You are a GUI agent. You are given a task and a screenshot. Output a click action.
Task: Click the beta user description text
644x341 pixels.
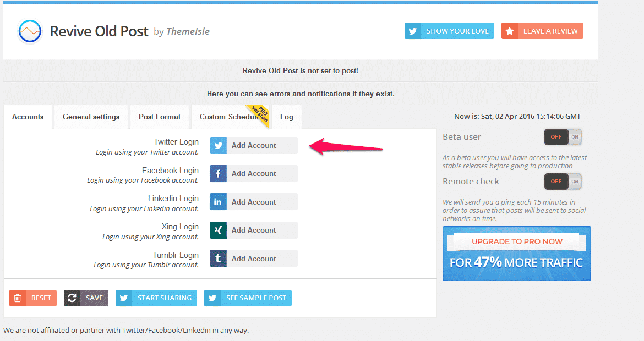coord(515,162)
